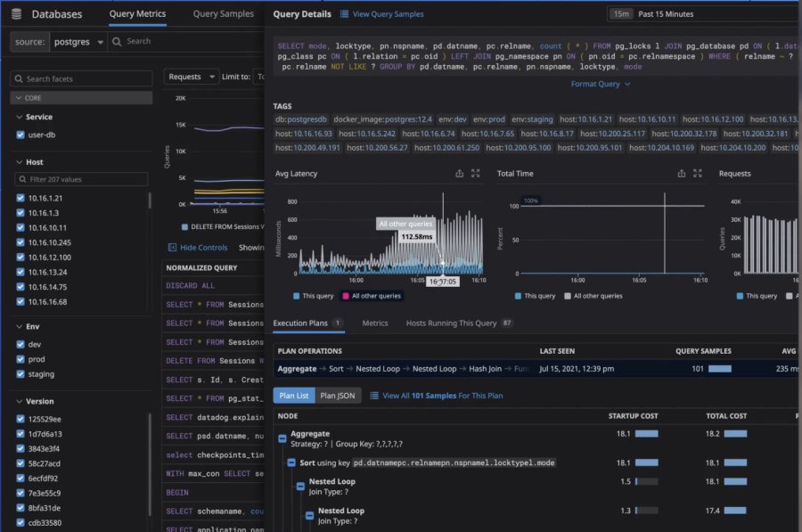802x532 pixels.
Task: Switch to the Metrics tab under the query
Action: coord(378,323)
